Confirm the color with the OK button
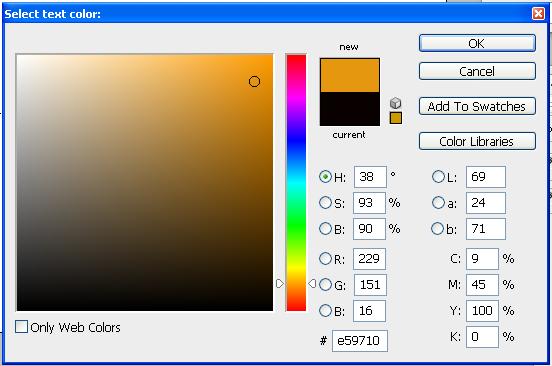 [x=477, y=43]
